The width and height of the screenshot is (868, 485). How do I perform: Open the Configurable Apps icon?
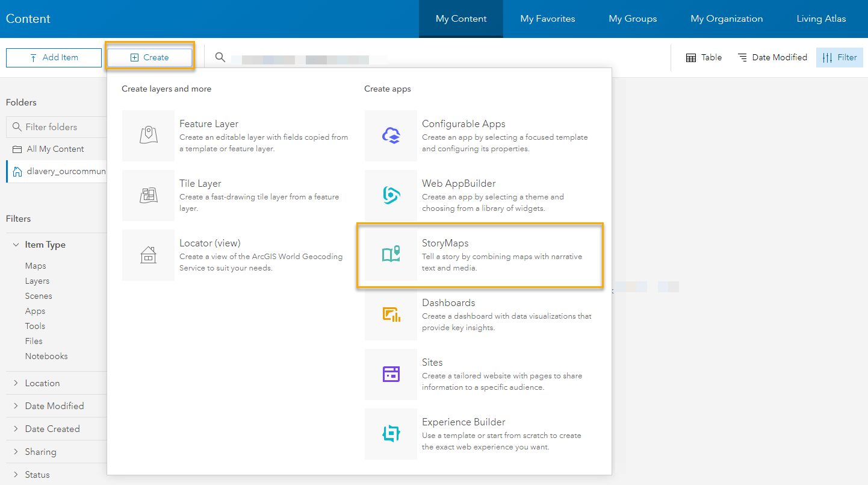(x=391, y=136)
